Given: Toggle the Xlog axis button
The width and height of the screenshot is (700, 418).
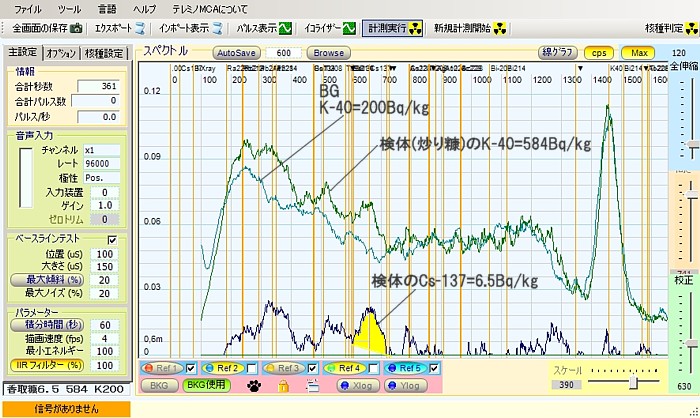Looking at the screenshot, I should (358, 385).
